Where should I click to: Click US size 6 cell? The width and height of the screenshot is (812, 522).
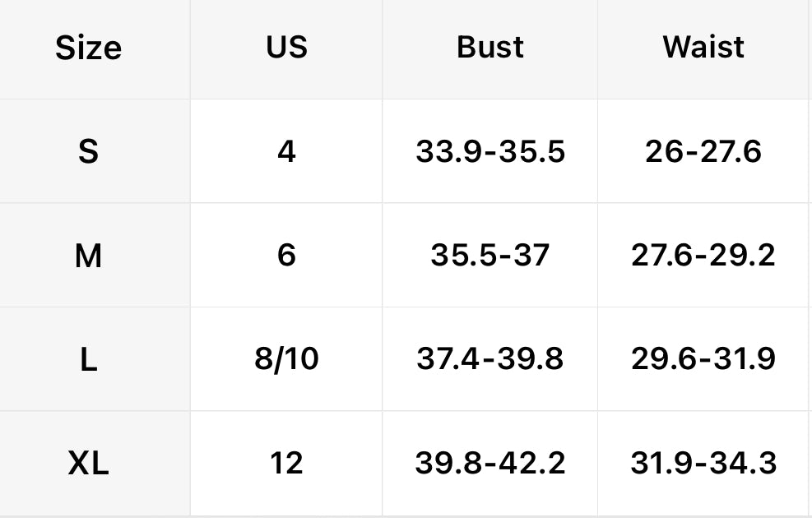286,256
